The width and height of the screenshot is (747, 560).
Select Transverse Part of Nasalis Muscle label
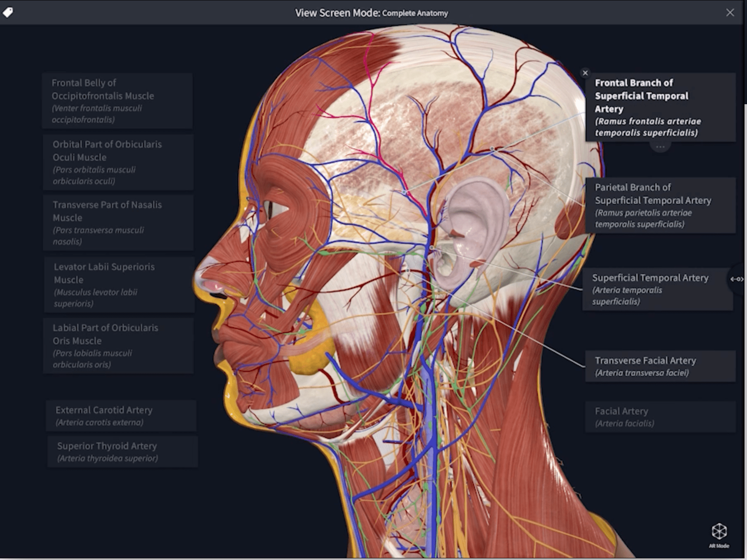(118, 223)
